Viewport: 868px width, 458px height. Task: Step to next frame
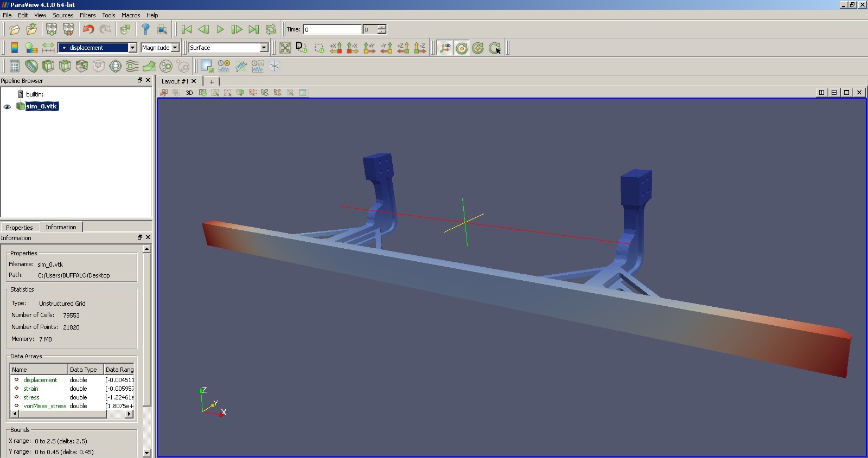(237, 29)
